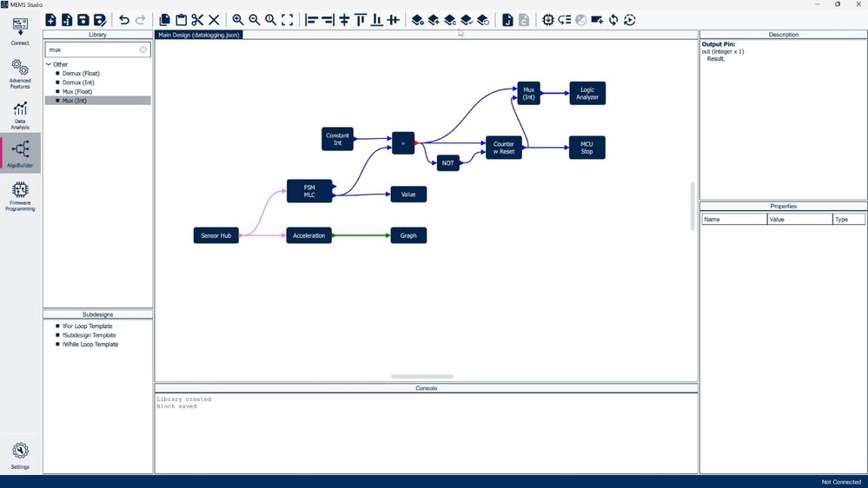The height and width of the screenshot is (488, 868).
Task: Cut selection with scissors icon
Action: (x=197, y=20)
